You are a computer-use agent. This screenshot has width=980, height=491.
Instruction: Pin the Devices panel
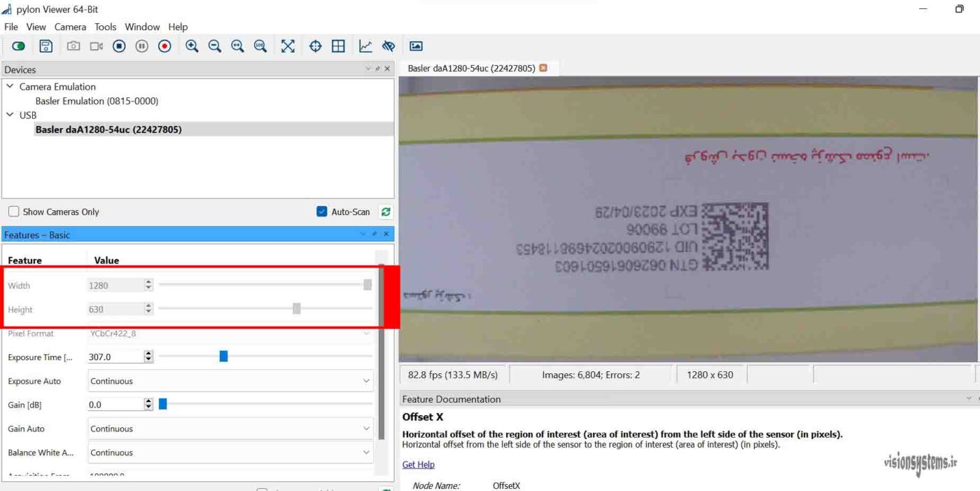coord(378,69)
